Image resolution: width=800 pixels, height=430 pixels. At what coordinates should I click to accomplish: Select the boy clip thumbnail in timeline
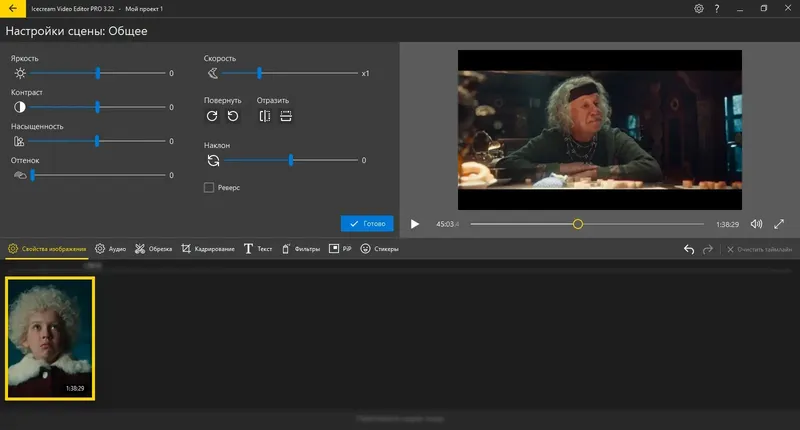[50, 338]
